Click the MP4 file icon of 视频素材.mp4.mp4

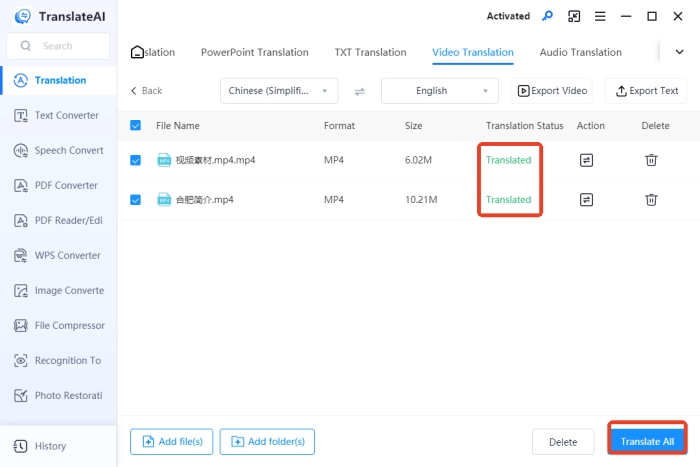coord(164,160)
